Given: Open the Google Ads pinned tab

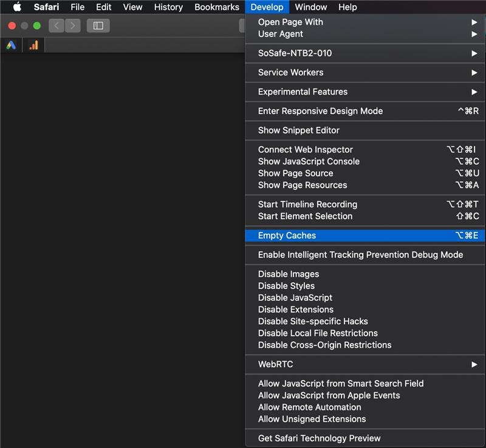Looking at the screenshot, I should tap(11, 45).
